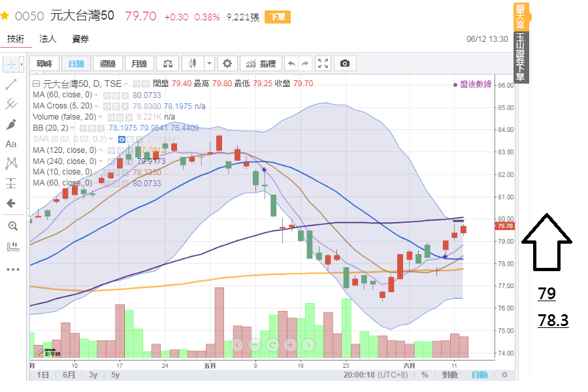This screenshot has width=588, height=392.
Task: Click the 20:00:18 (UTC+8) timezone selector
Action: coord(376,375)
